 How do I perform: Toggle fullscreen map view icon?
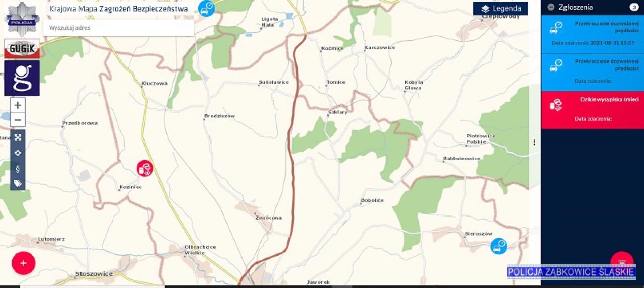pyautogui.click(x=18, y=137)
